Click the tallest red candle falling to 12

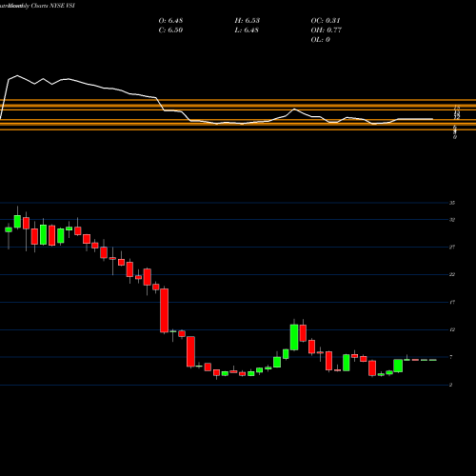coord(164,310)
